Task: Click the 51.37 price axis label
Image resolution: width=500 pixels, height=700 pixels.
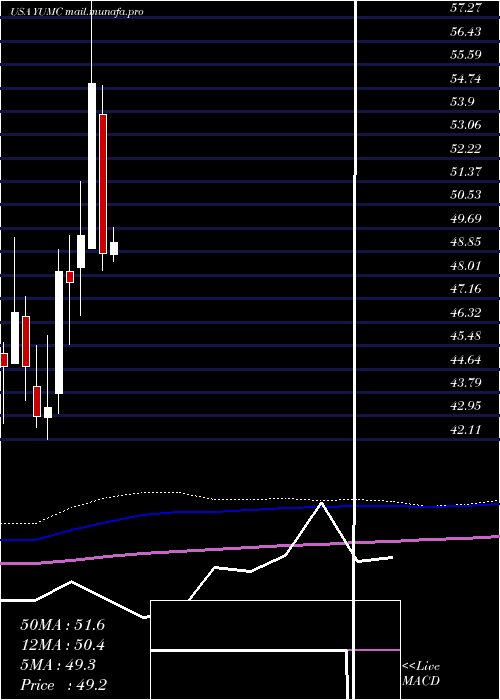Action: (466, 171)
